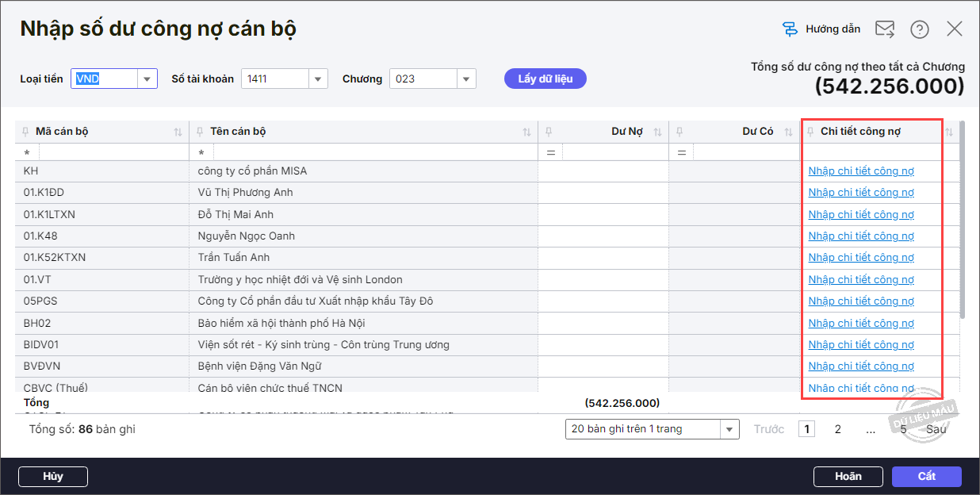The height and width of the screenshot is (495, 980).
Task: Open Nhập chi tiết công nợ for BH02
Action: tap(861, 323)
